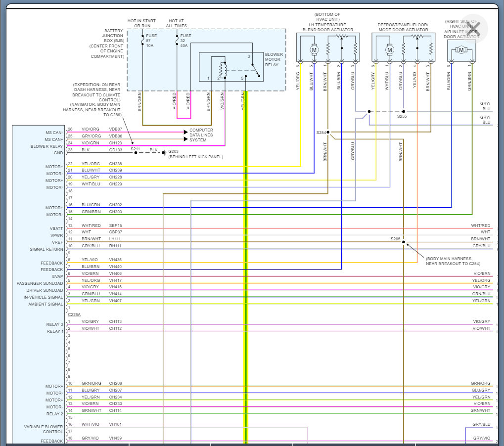
Task: Click the motor symbol in Air Inlet Mode Door Actuator
Action: click(461, 50)
